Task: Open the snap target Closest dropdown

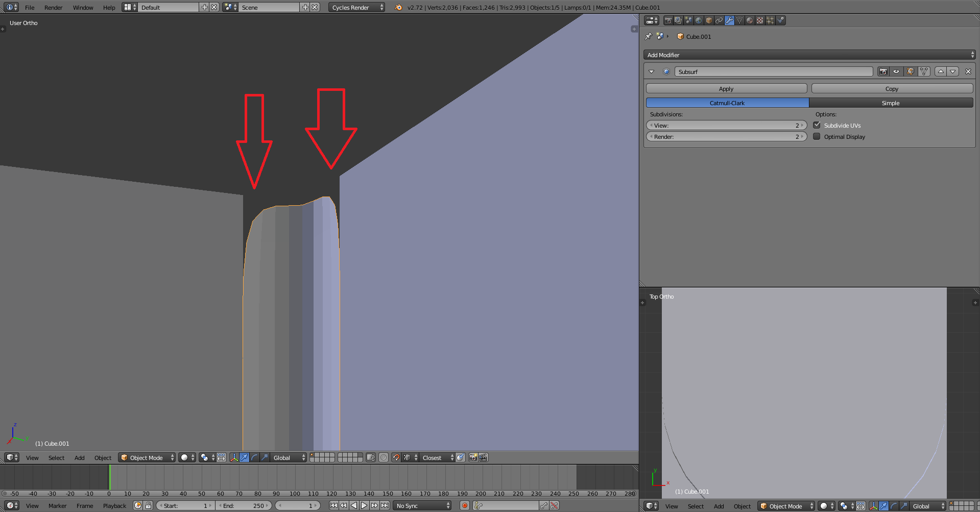Action: [x=437, y=457]
